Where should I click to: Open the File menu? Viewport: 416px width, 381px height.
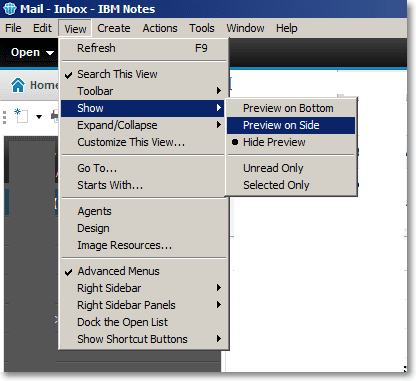point(13,28)
